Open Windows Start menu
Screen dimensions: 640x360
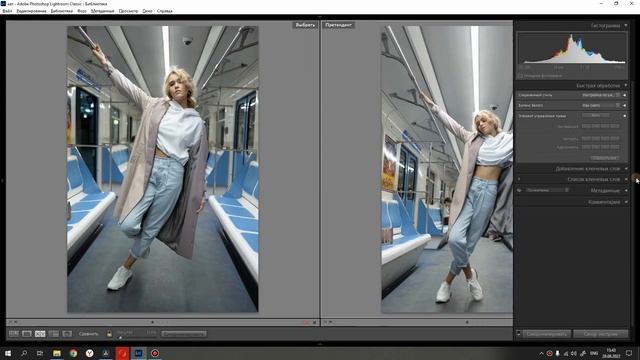pyautogui.click(x=7, y=353)
